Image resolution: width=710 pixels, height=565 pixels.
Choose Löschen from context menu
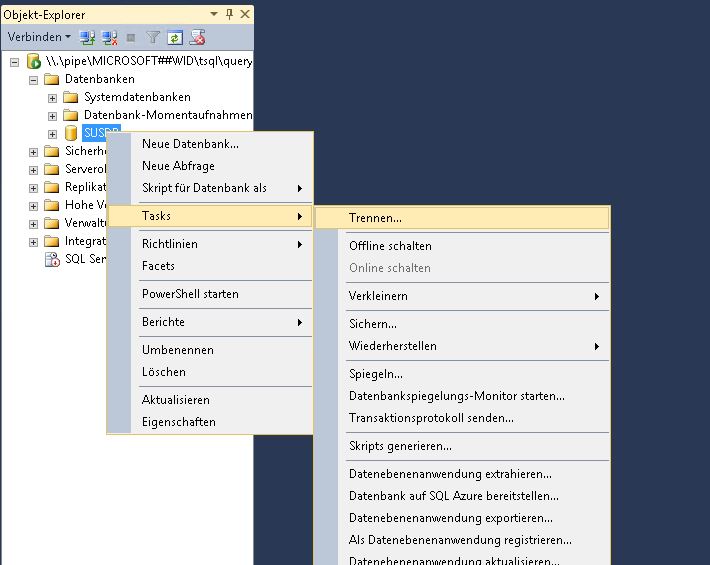(x=210, y=372)
